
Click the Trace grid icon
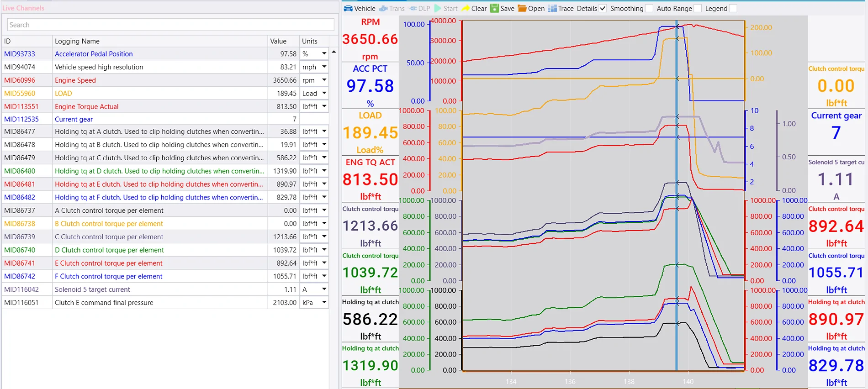click(552, 8)
